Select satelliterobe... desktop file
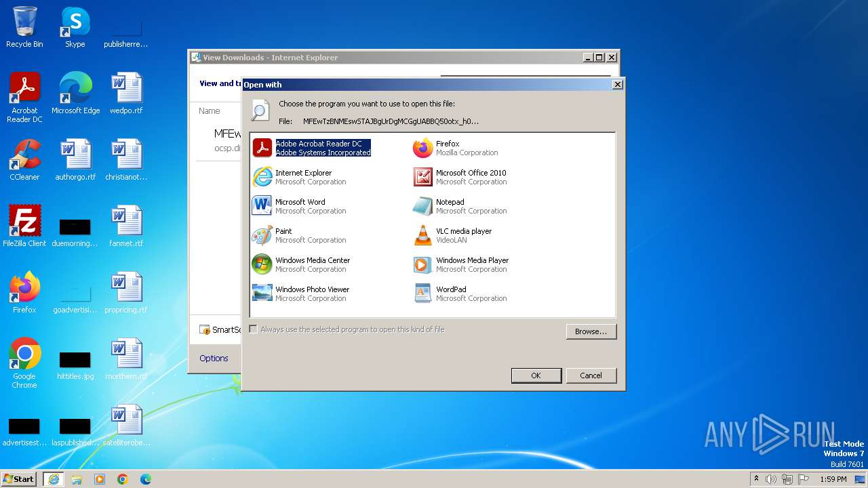The width and height of the screenshot is (868, 488). point(126,426)
